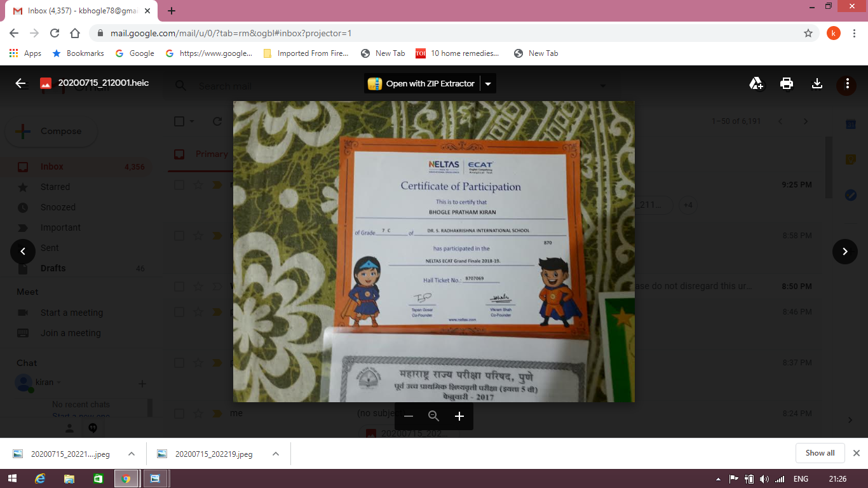Add attachment to Google Drive
868x488 pixels.
(x=756, y=83)
